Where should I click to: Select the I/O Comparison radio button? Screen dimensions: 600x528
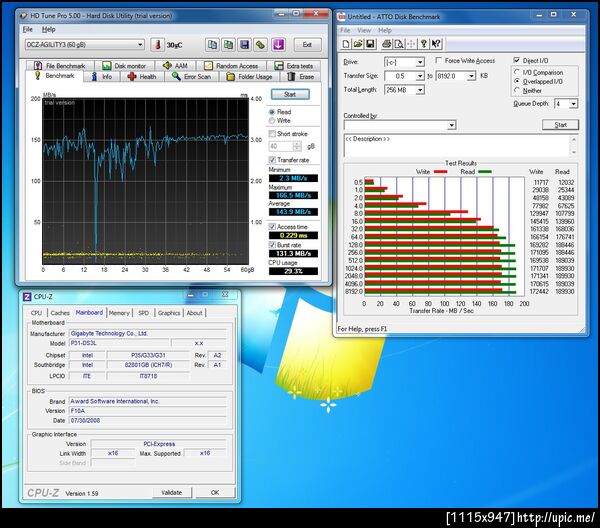pyautogui.click(x=517, y=72)
